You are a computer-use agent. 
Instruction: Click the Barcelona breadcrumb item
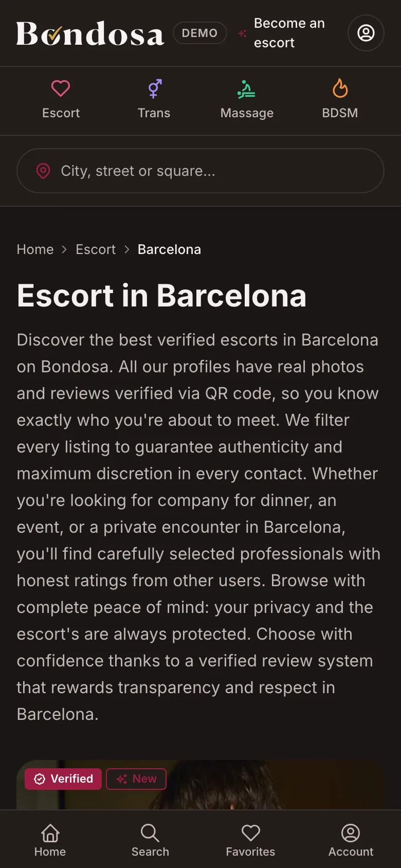coord(169,249)
